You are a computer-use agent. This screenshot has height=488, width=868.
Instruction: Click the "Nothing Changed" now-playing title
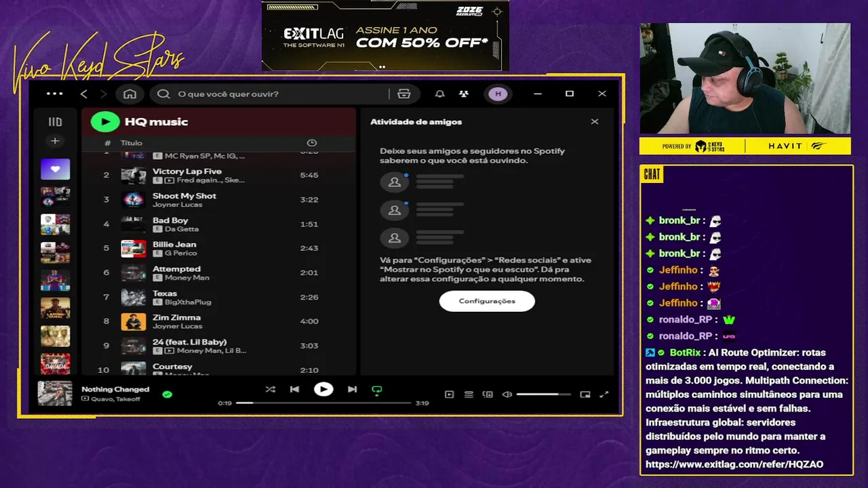[115, 389]
